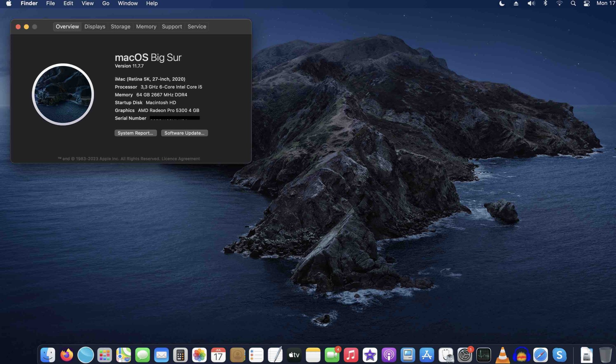This screenshot has height=364, width=616.
Task: Toggle Do Not Disturb moon icon
Action: click(502, 3)
